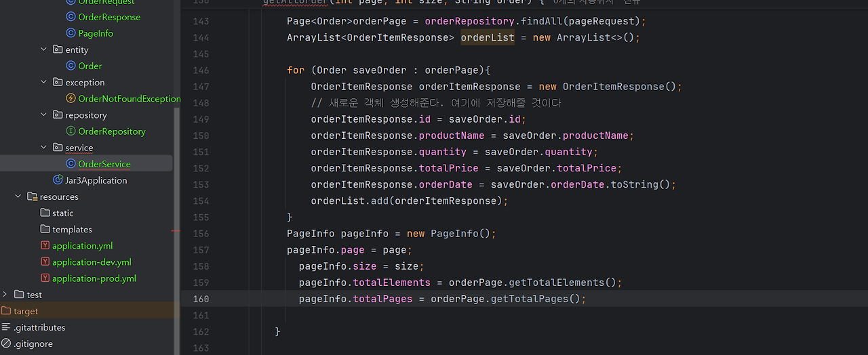Click the repository package folder icon
The width and height of the screenshot is (868, 355).
pos(58,114)
